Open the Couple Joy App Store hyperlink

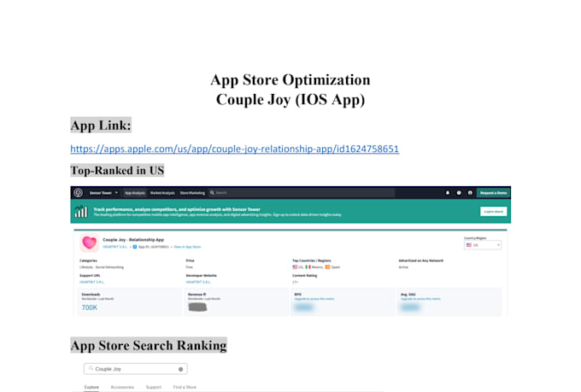coord(235,149)
